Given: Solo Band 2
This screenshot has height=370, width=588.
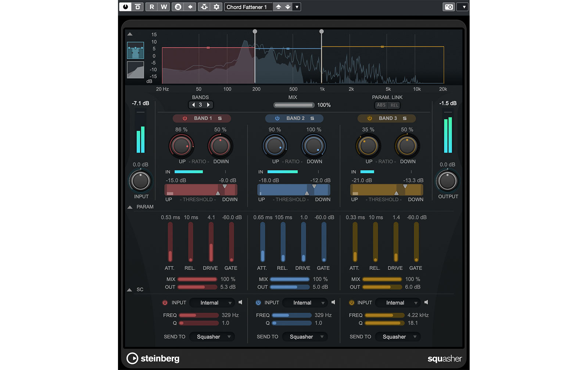Looking at the screenshot, I should (312, 118).
